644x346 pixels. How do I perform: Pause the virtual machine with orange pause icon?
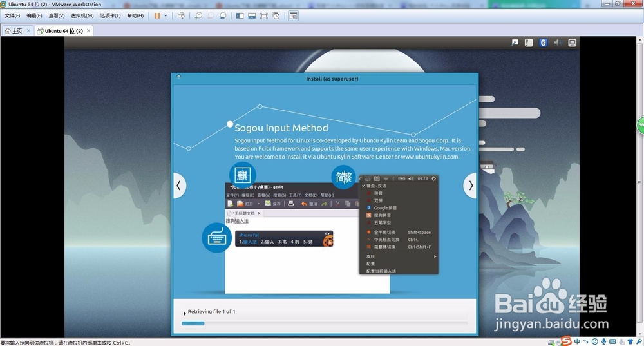157,15
